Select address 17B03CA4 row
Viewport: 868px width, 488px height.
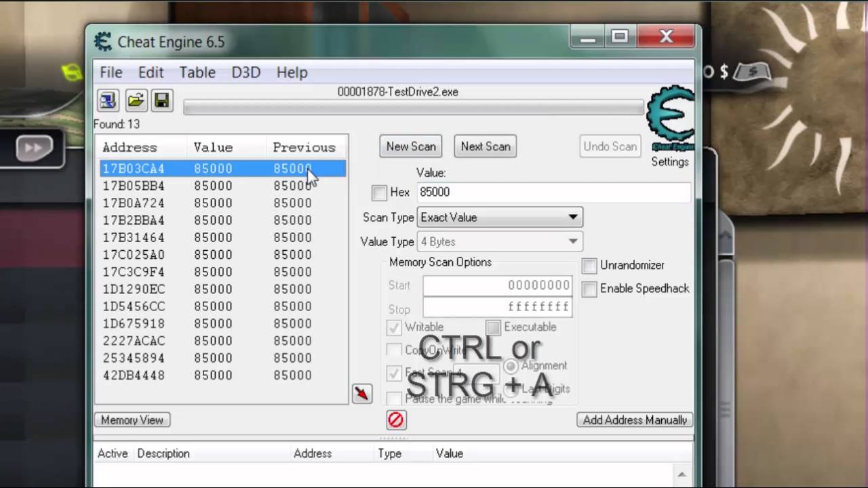click(222, 169)
